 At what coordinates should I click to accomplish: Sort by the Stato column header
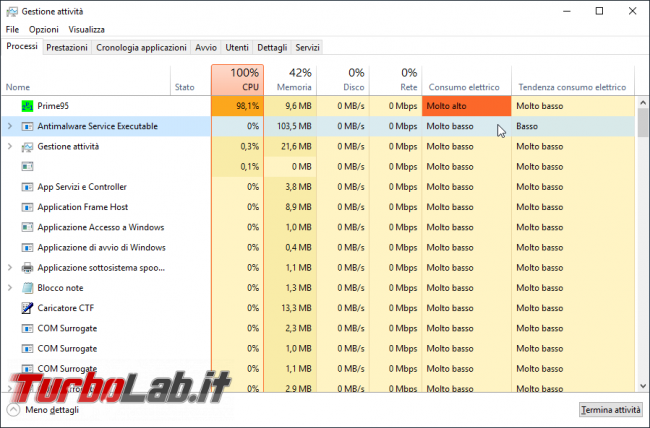(191, 80)
